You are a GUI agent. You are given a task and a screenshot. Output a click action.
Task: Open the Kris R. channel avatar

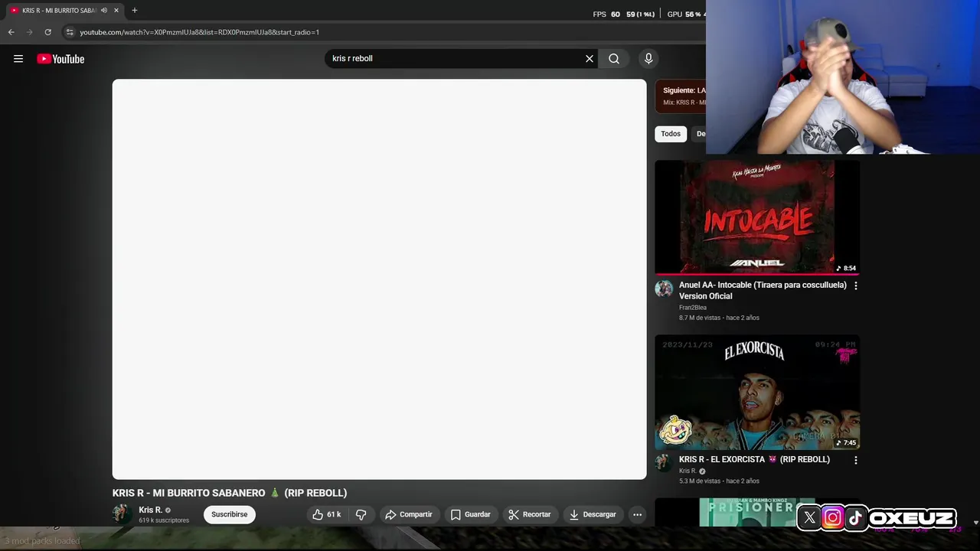click(x=122, y=514)
